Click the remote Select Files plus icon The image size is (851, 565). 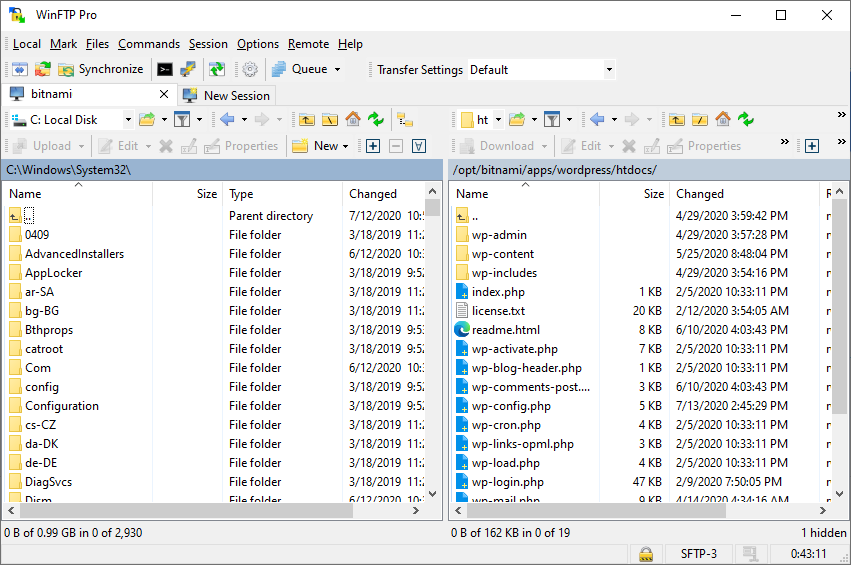tap(812, 146)
